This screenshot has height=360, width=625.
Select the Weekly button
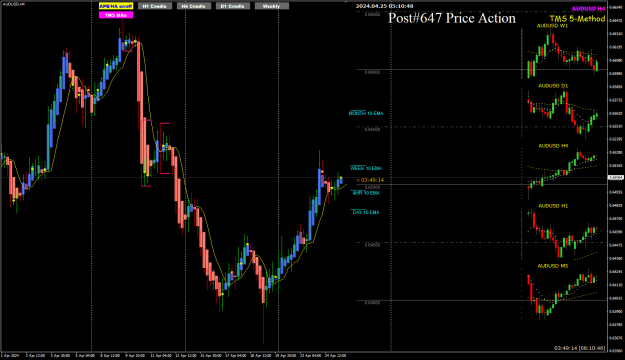[x=272, y=6]
